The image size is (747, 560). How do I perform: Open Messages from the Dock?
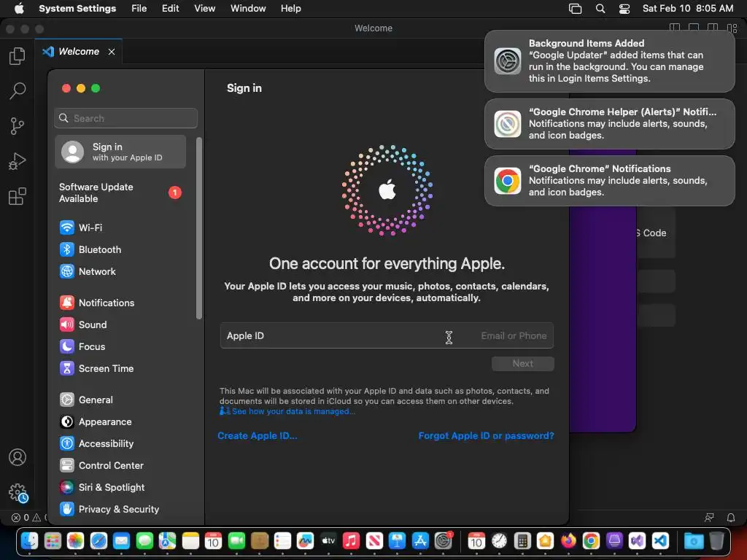[144, 541]
